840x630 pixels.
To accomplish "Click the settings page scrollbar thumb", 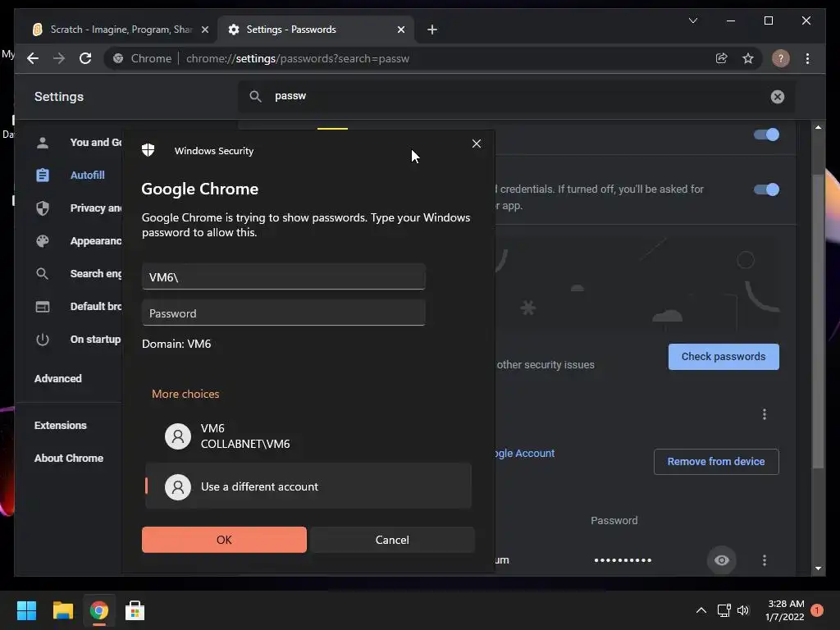I will pyautogui.click(x=818, y=322).
